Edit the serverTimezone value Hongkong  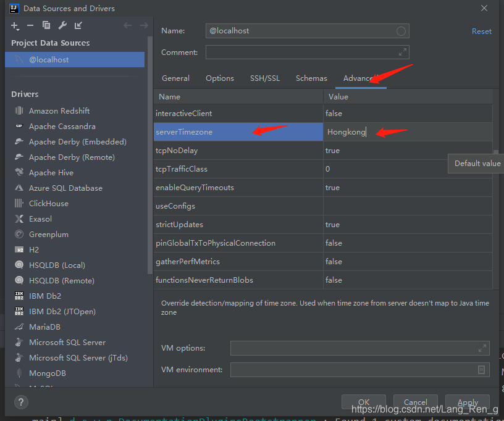(408, 131)
